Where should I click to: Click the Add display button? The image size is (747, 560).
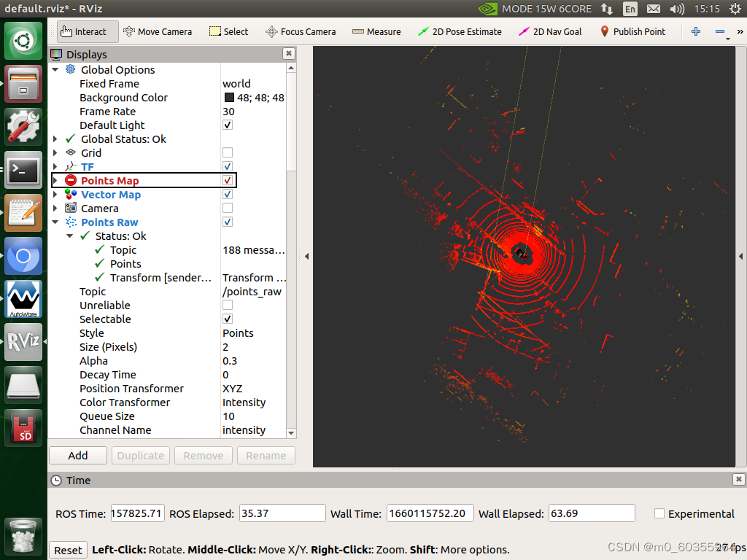77,455
